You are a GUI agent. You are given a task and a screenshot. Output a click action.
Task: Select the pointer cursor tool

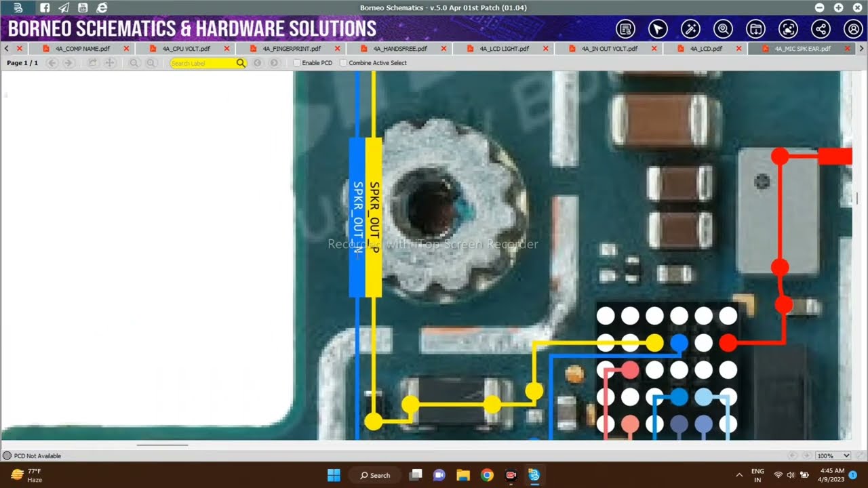click(658, 29)
